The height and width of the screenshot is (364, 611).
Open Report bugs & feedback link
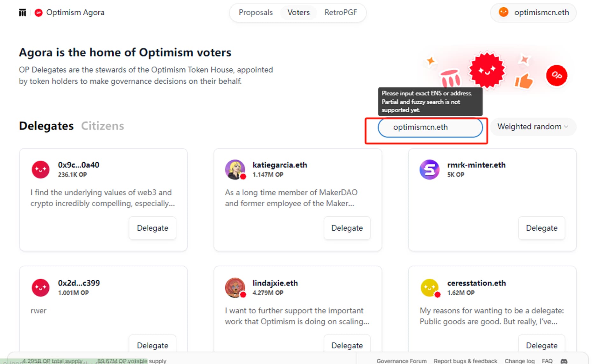(x=465, y=361)
